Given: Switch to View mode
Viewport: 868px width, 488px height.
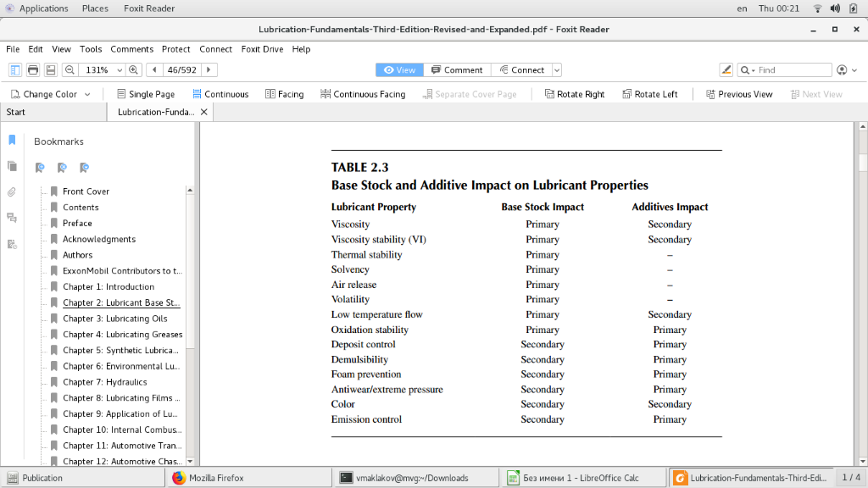Looking at the screenshot, I should pyautogui.click(x=399, y=69).
